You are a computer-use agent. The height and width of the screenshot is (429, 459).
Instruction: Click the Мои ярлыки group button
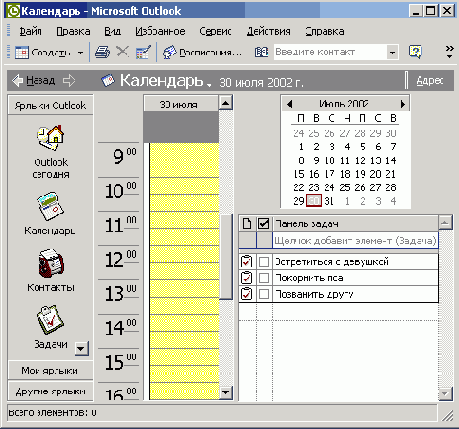coord(50,370)
